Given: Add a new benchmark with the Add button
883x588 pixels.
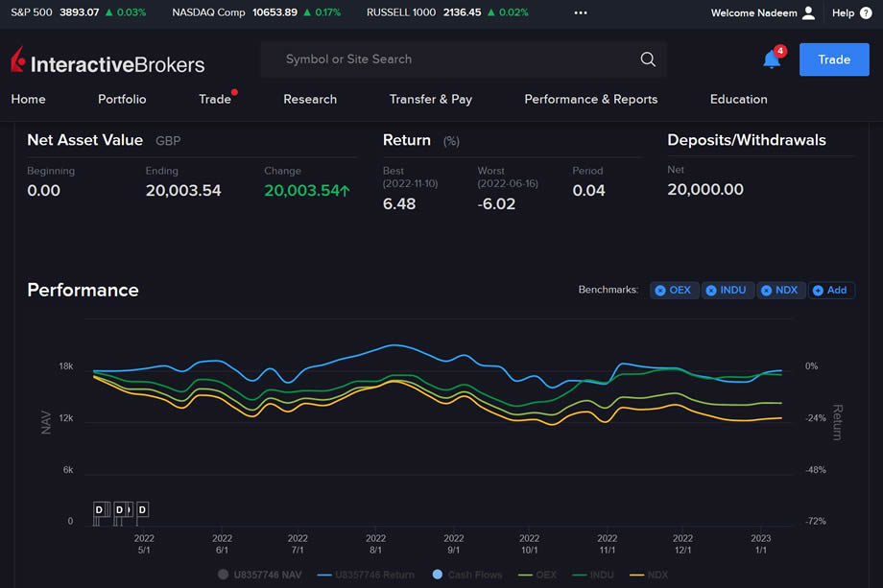Looking at the screenshot, I should [x=830, y=291].
